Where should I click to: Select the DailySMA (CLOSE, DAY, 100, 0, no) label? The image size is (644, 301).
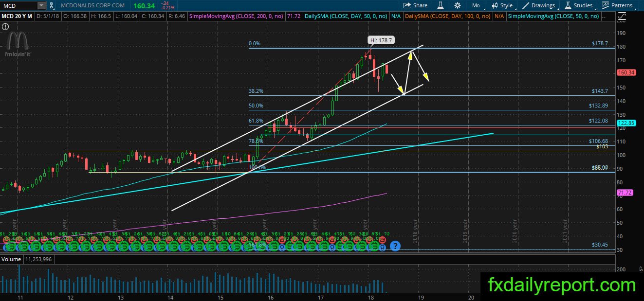click(x=448, y=16)
